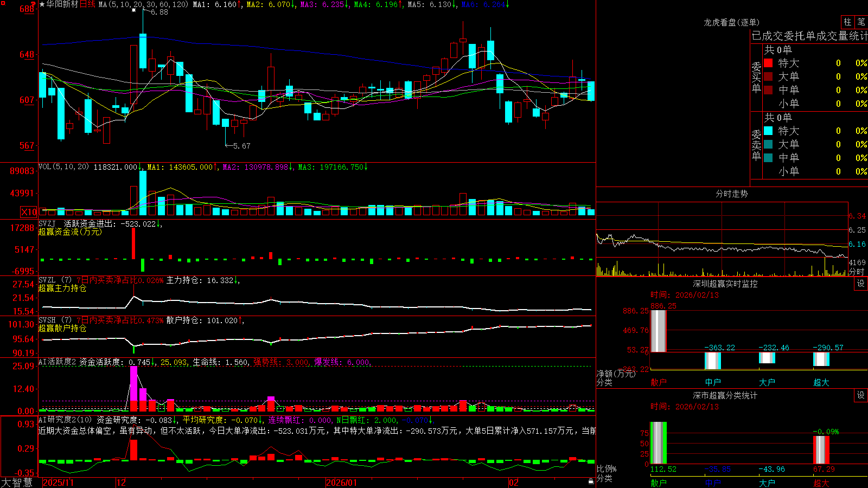
Task: Click the 2026/01 date marker on time axis
Action: point(342,483)
